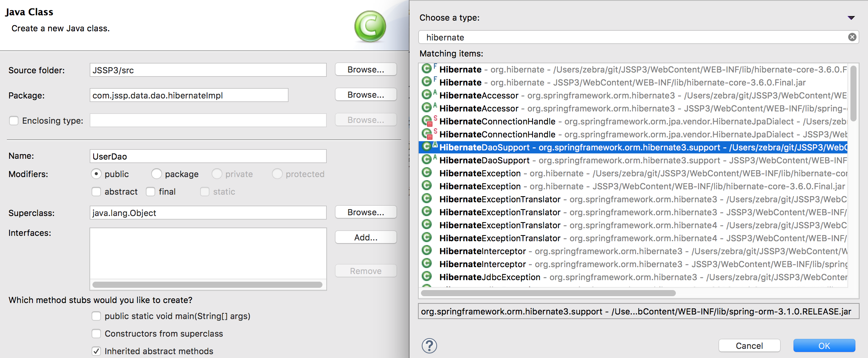Click the Name field containing UserDao
The width and height of the screenshot is (868, 358).
point(208,156)
